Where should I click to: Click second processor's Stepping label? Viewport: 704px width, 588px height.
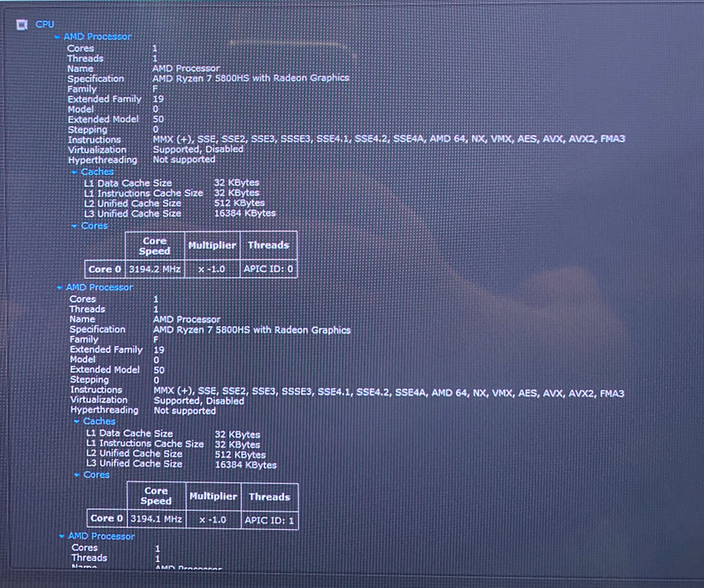(89, 380)
